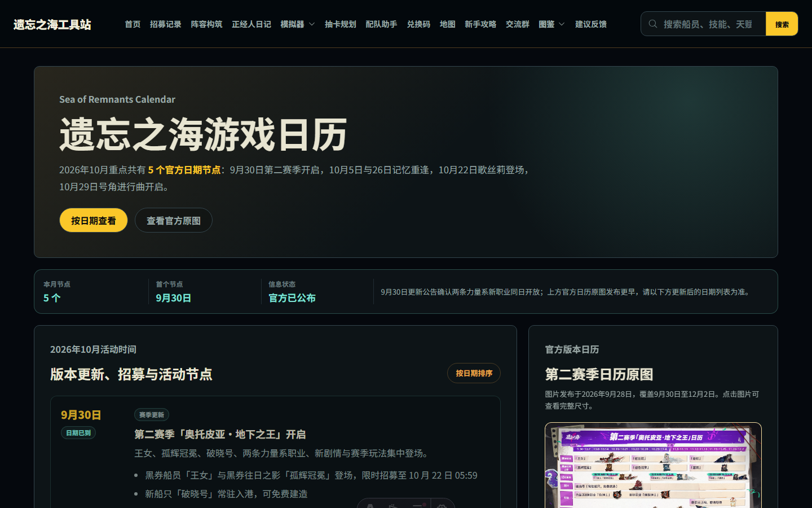
Task: Open 地图 from the navigation
Action: 448,24
